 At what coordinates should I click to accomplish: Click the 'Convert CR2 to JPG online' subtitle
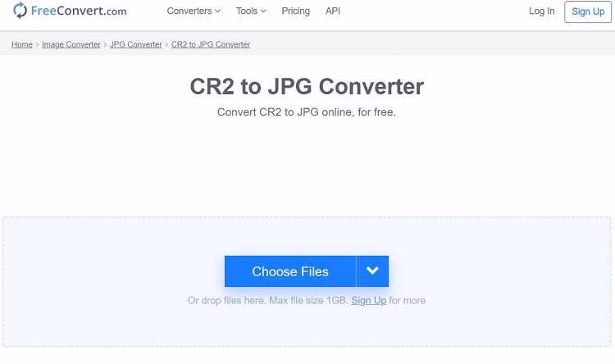point(307,112)
